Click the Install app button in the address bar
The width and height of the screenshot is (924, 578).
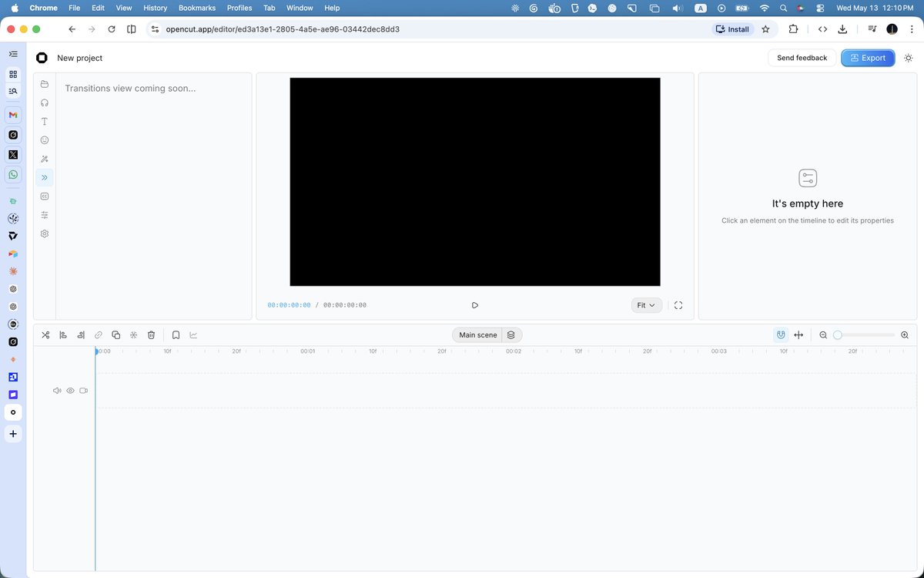point(732,29)
